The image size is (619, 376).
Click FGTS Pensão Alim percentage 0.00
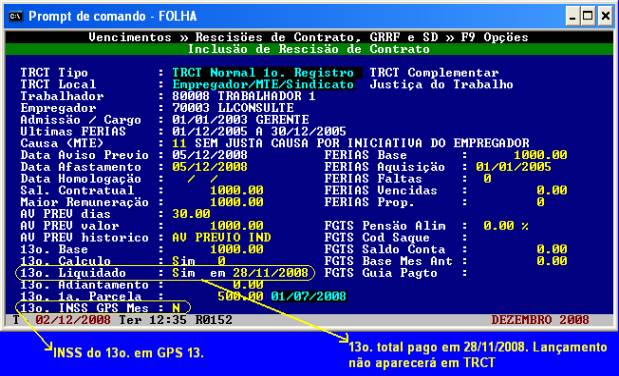click(499, 226)
